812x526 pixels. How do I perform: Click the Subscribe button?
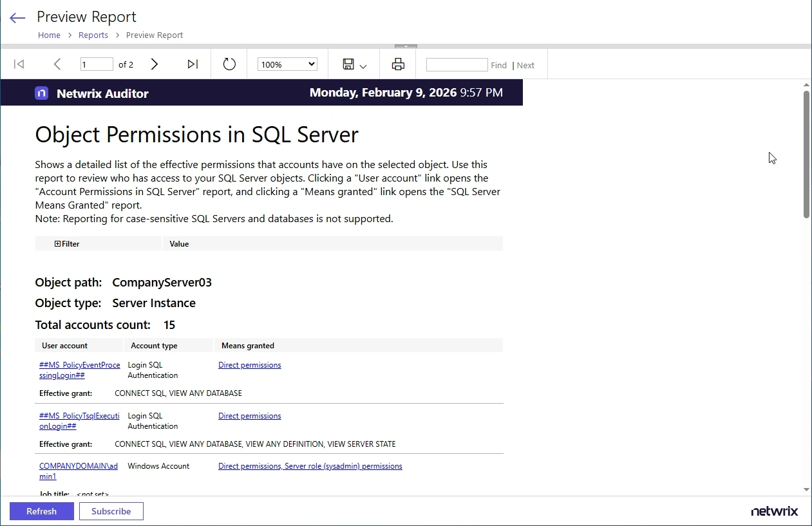pyautogui.click(x=111, y=511)
